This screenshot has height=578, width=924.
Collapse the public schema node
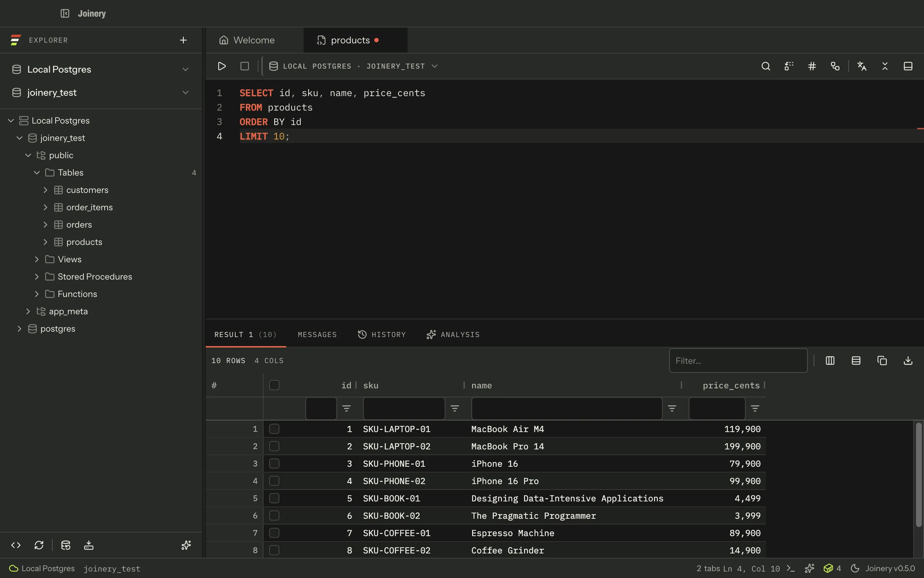[x=28, y=155]
